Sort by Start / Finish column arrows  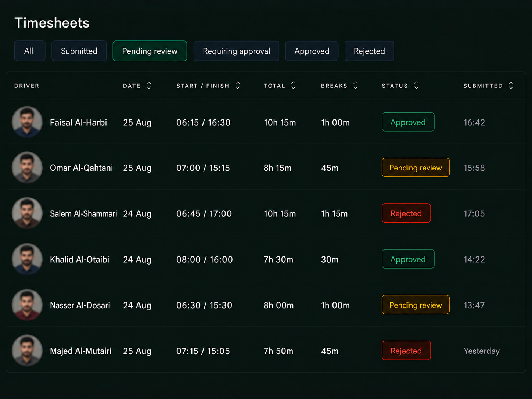(x=238, y=86)
